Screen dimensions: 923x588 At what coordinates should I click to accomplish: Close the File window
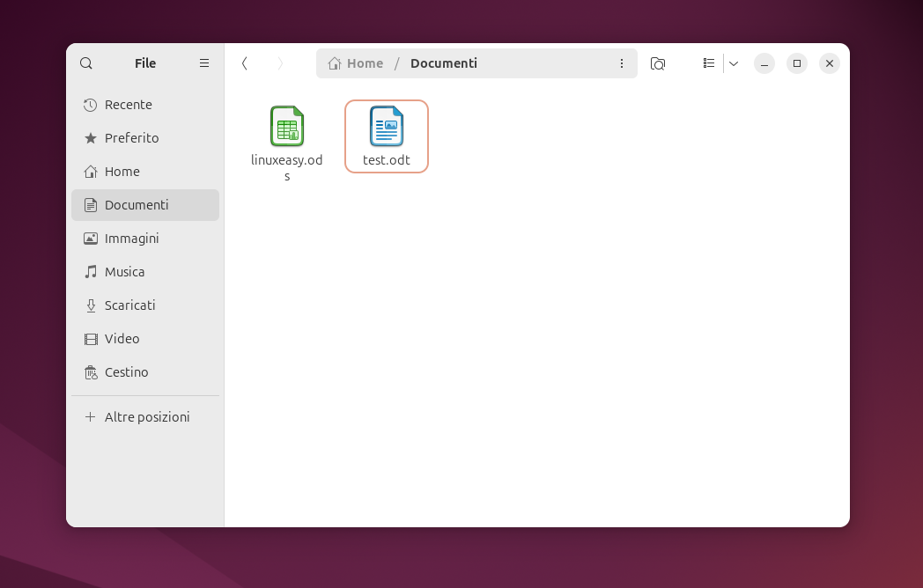[x=830, y=63]
